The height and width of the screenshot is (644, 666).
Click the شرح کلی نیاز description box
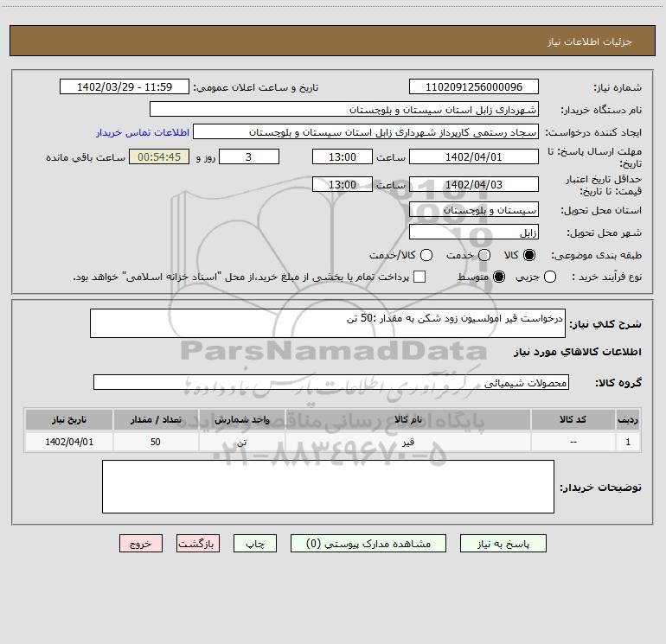328,323
